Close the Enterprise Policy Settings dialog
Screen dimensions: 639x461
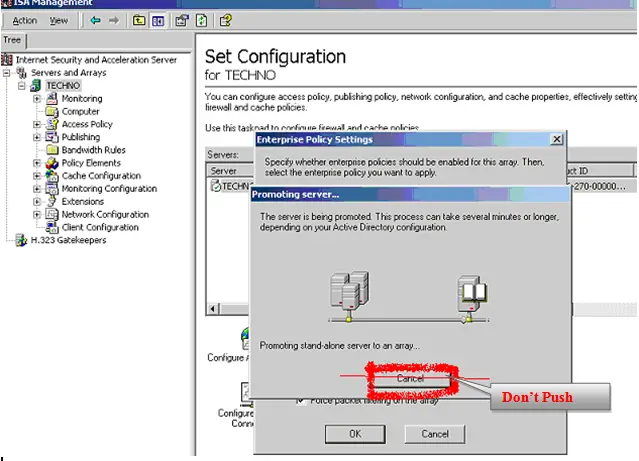[556, 139]
